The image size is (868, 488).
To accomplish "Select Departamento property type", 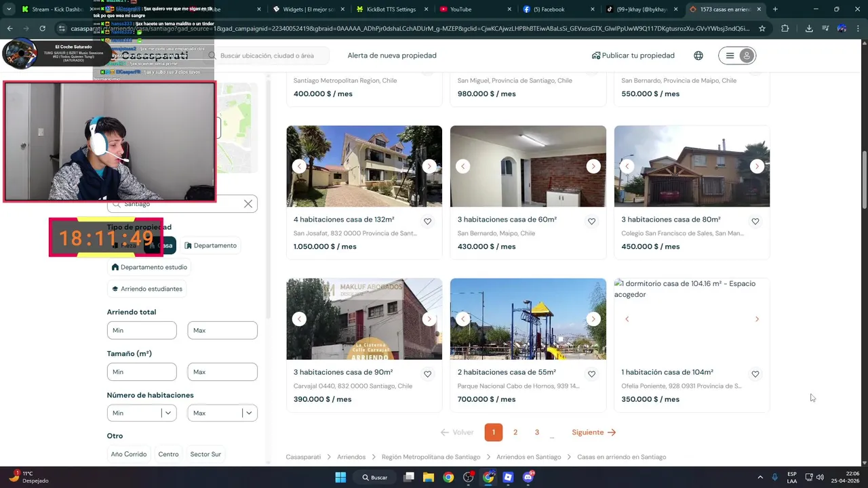I will click(210, 245).
